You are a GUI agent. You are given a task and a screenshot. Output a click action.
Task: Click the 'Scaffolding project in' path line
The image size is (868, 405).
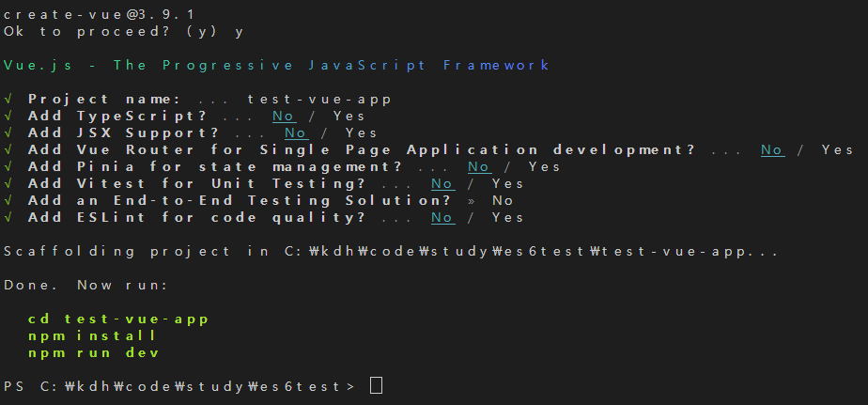pyautogui.click(x=391, y=252)
